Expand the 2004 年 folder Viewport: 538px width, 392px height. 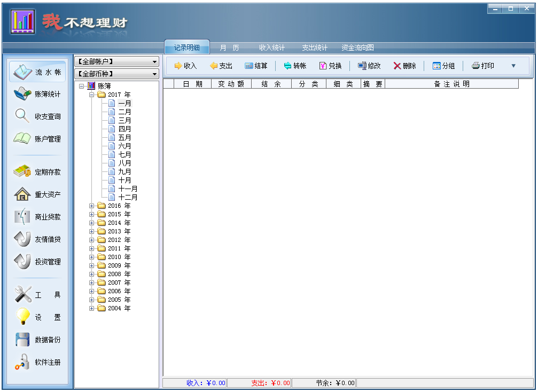coord(91,308)
